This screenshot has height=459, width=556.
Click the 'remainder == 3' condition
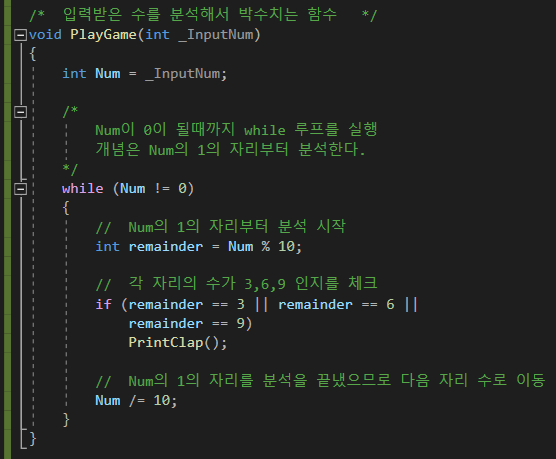(x=187, y=304)
